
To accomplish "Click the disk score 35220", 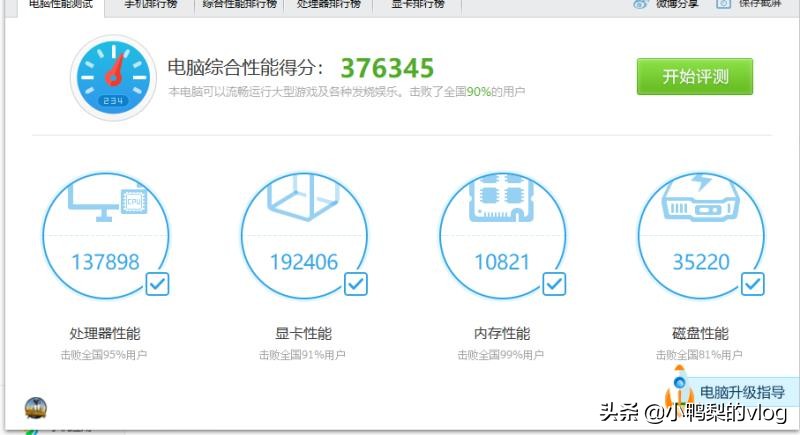I will pyautogui.click(x=701, y=262).
